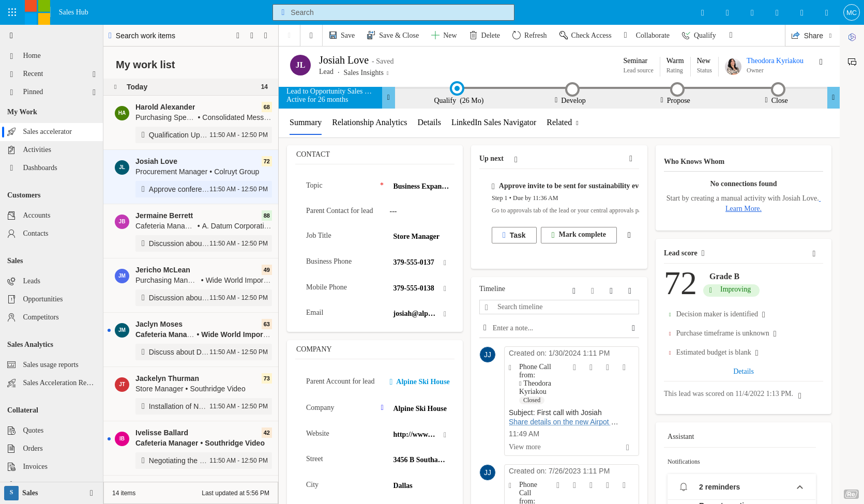This screenshot has height=504, width=864.
Task: Click the Share button
Action: coord(808,36)
